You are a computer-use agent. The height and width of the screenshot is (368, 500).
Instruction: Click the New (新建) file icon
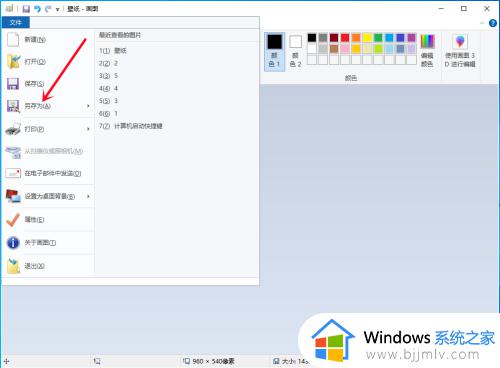pos(13,39)
